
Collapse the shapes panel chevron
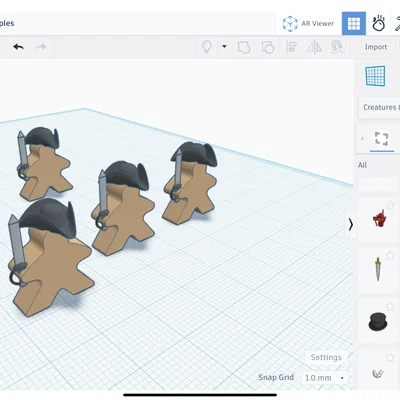point(351,224)
